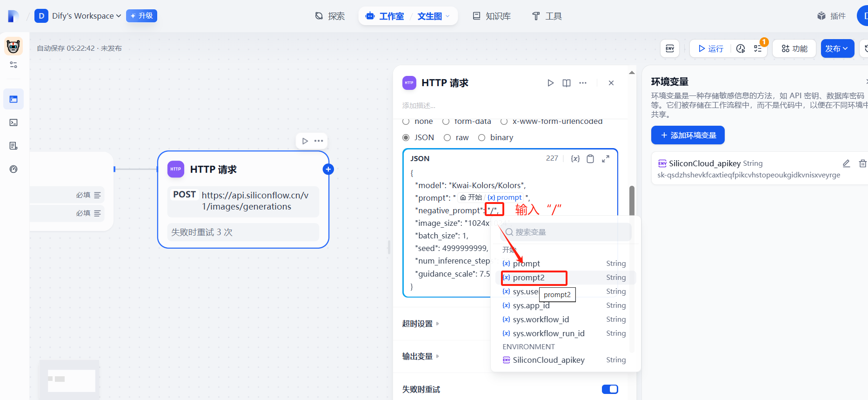Image resolution: width=868 pixels, height=400 pixels.
Task: Edit SiliconCloud_apikey with pencil icon
Action: coord(846,163)
